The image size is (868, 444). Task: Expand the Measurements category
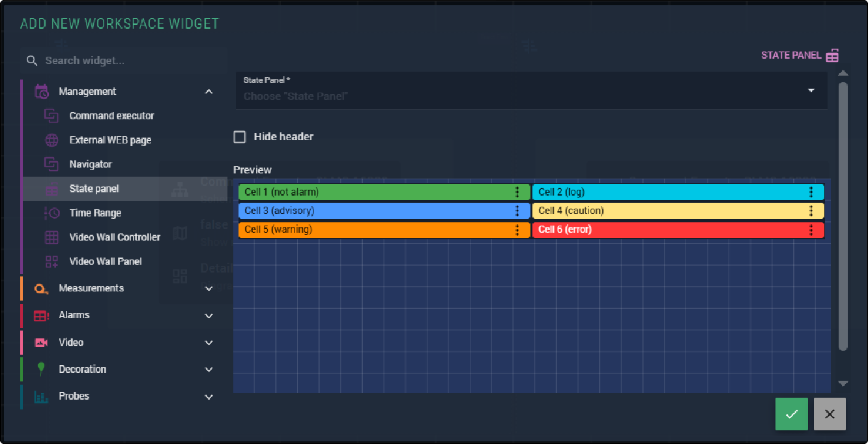click(x=209, y=288)
